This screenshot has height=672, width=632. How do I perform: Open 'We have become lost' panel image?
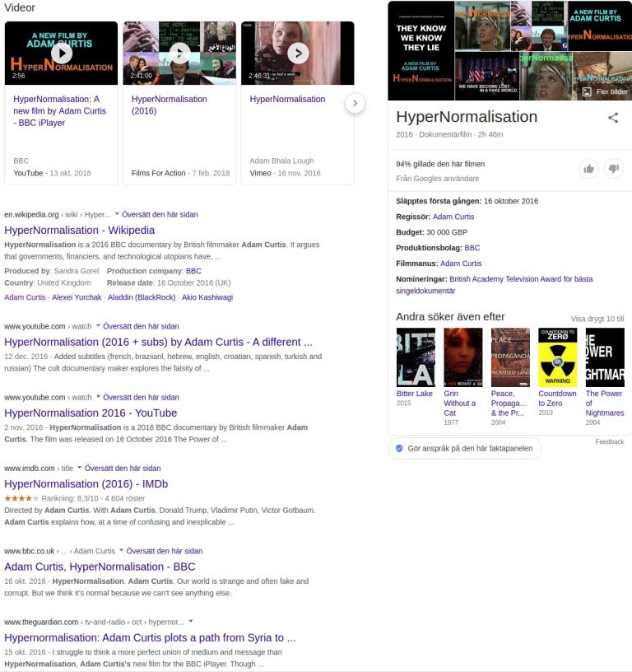pyautogui.click(x=487, y=77)
